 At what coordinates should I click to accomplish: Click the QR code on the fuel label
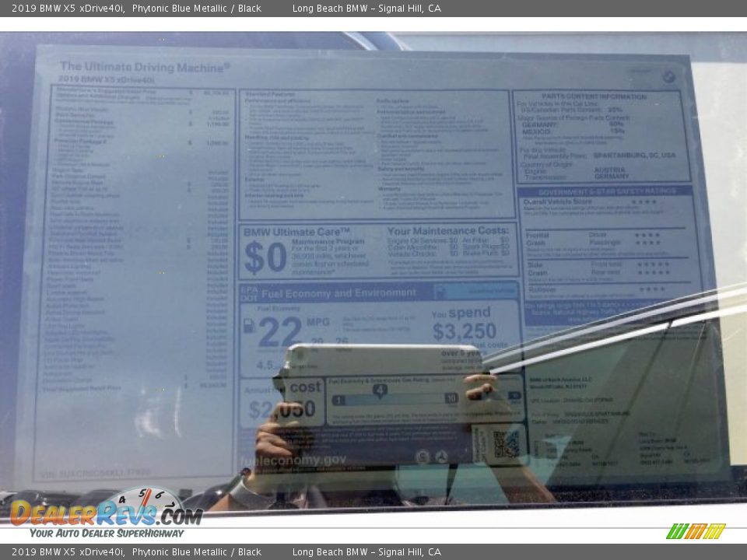pyautogui.click(x=506, y=444)
